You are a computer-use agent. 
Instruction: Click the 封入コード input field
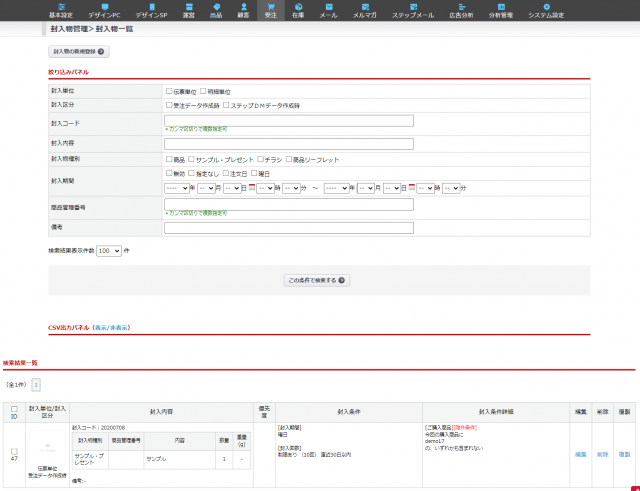point(289,121)
